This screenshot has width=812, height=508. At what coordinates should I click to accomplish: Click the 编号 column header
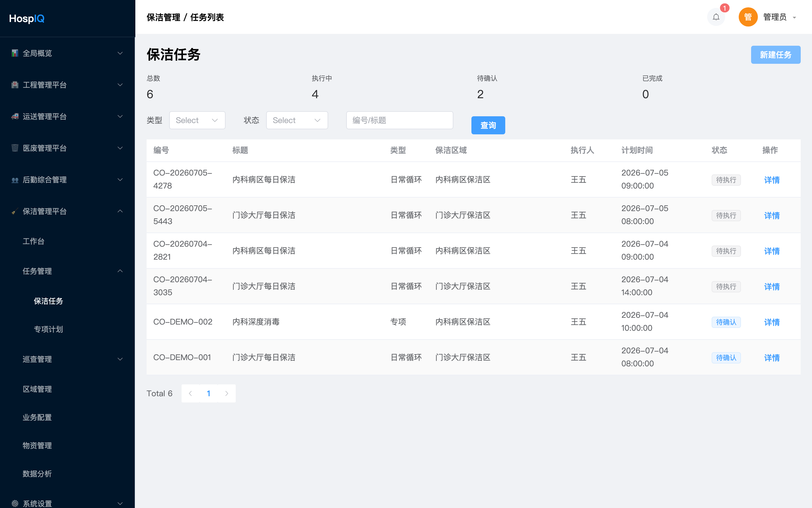[161, 150]
